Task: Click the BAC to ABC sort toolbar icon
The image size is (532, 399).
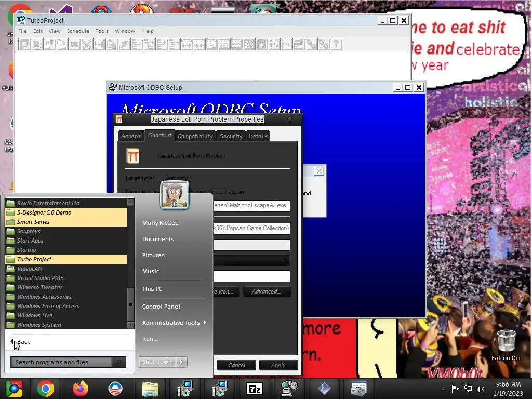Action: [274, 45]
